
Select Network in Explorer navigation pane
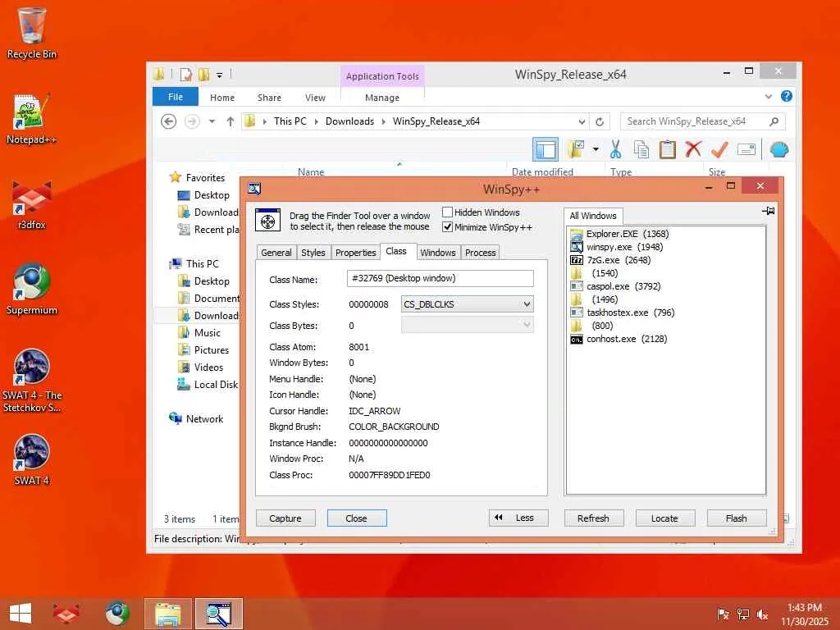[x=196, y=419]
